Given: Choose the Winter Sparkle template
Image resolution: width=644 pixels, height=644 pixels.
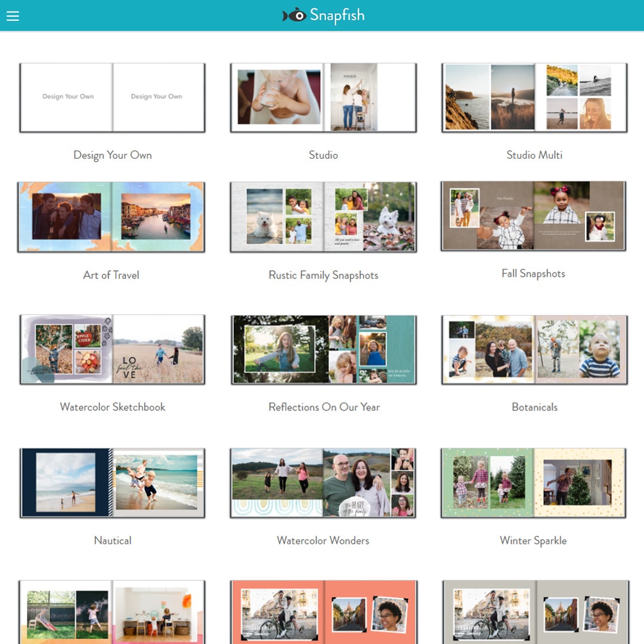Looking at the screenshot, I should pyautogui.click(x=533, y=483).
